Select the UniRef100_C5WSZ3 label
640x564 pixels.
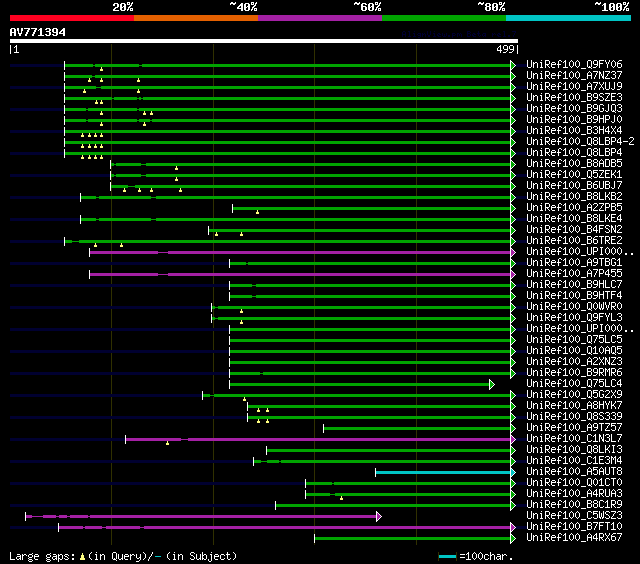tap(574, 516)
